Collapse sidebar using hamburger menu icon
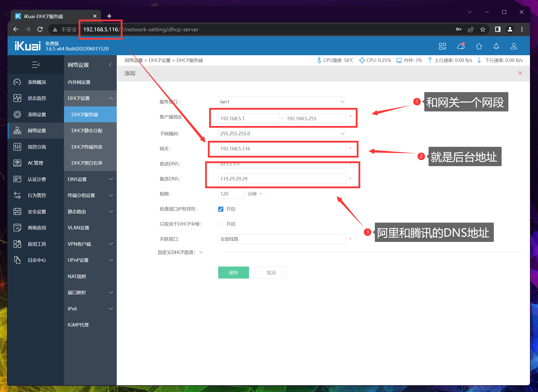The width and height of the screenshot is (538, 392). pyautogui.click(x=36, y=65)
